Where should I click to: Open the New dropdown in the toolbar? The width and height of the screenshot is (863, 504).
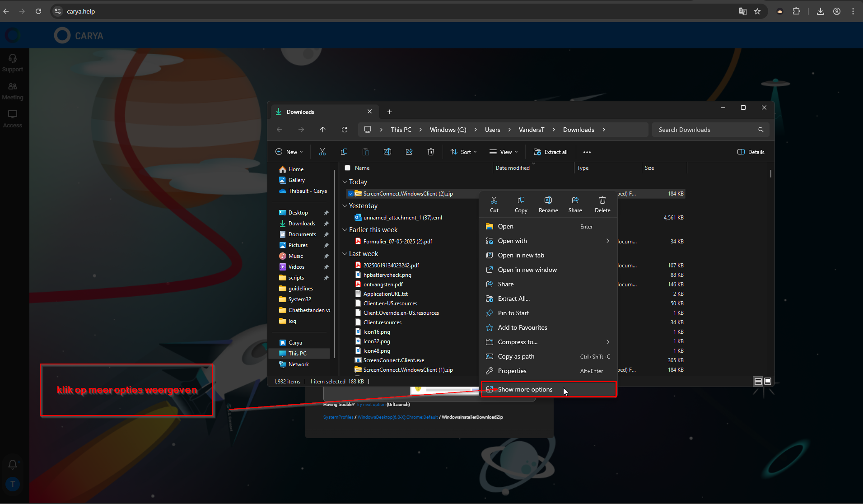pyautogui.click(x=289, y=152)
